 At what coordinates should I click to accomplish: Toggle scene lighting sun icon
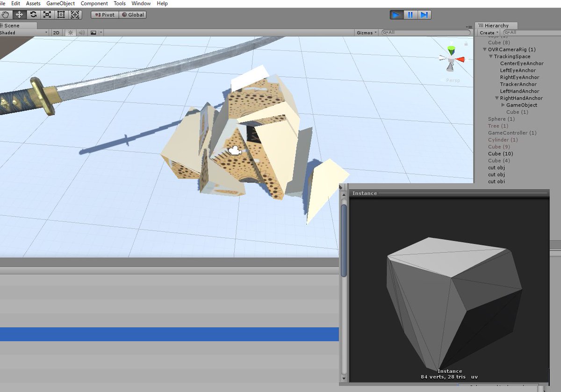(x=70, y=33)
